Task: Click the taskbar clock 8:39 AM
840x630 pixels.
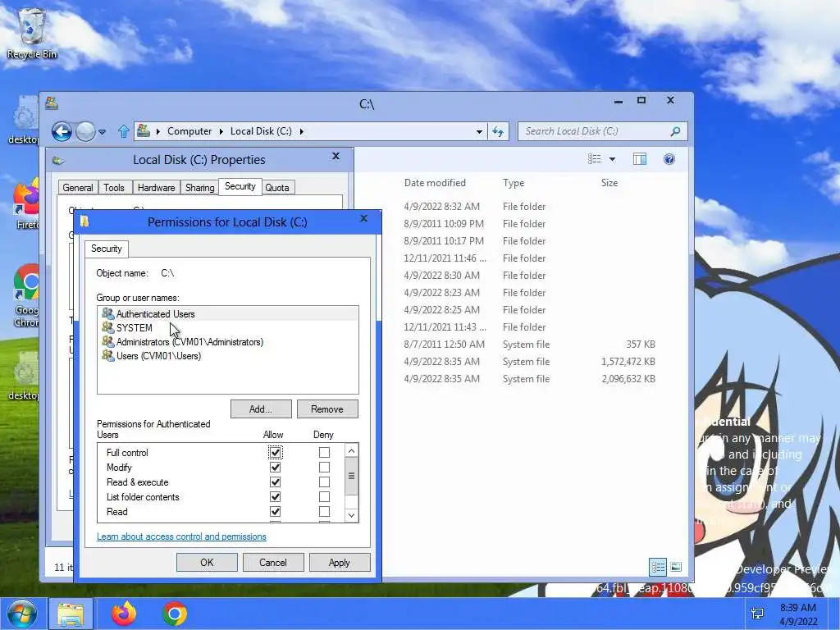Action: [x=797, y=608]
